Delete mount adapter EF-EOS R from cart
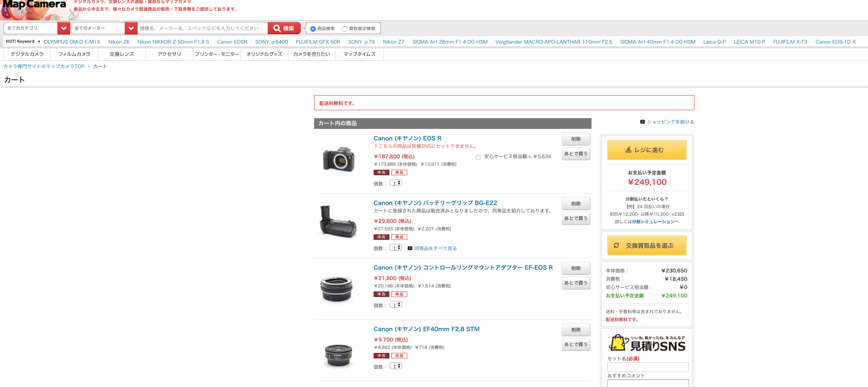This screenshot has height=387, width=868. (x=576, y=268)
